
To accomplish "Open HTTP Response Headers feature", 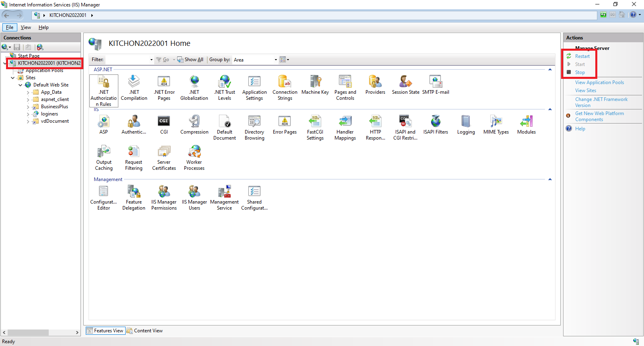I will pos(376,128).
